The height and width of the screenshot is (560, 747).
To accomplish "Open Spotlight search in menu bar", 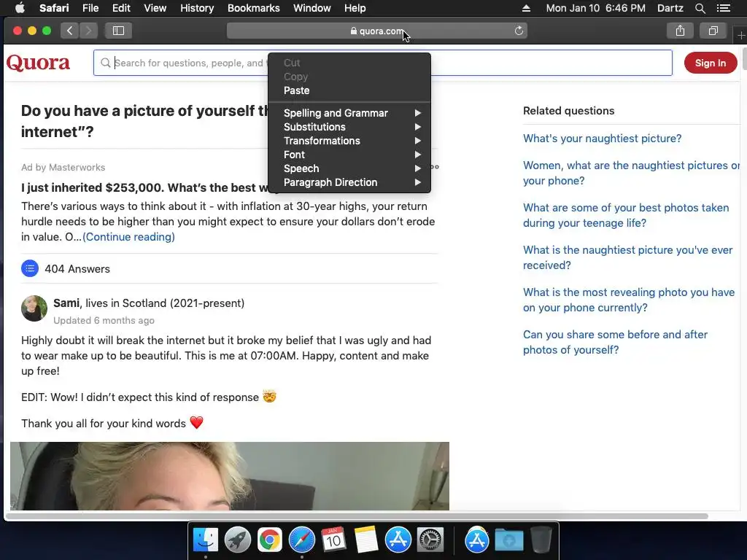I will click(x=700, y=8).
